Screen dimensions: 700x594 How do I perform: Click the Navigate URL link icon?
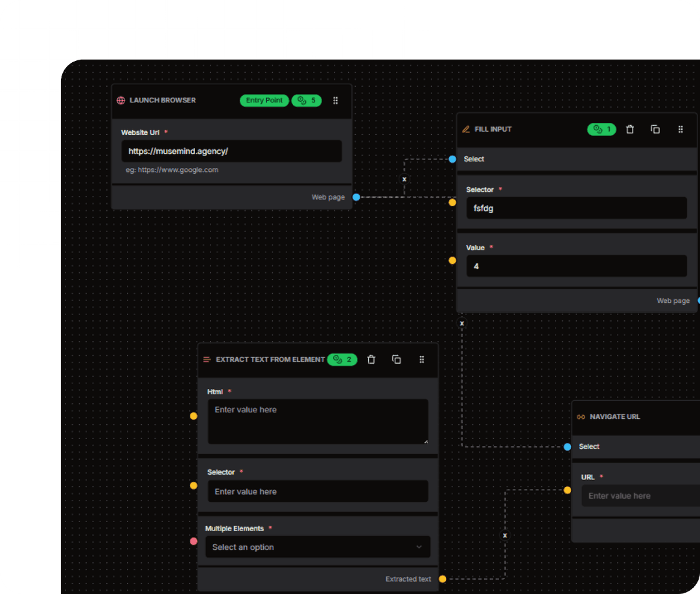581,417
